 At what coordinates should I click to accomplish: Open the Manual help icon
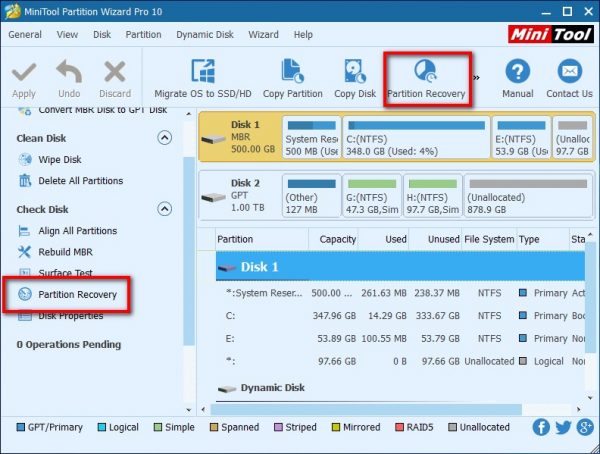(518, 71)
